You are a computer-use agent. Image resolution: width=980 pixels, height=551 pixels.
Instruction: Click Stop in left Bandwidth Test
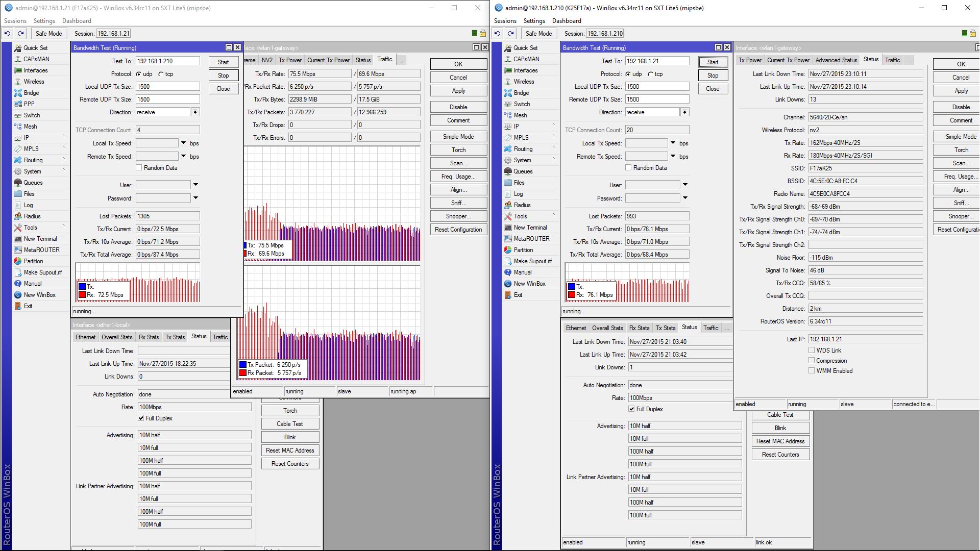tap(224, 76)
